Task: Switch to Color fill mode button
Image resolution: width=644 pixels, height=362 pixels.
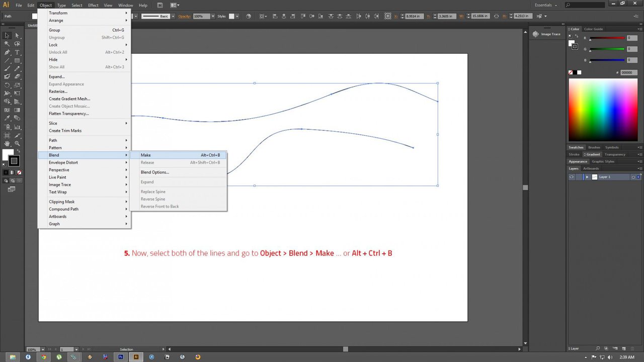Action: tap(6, 172)
